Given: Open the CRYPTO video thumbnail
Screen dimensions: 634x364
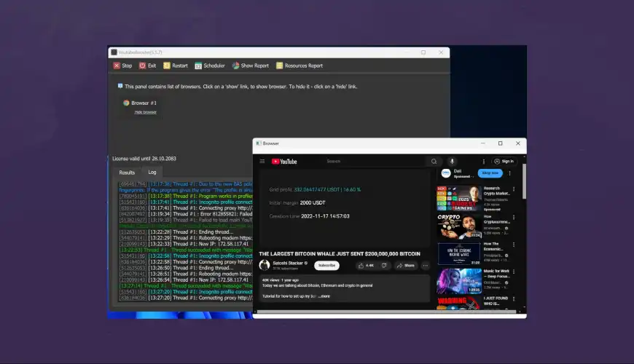Looking at the screenshot, I should [459, 226].
